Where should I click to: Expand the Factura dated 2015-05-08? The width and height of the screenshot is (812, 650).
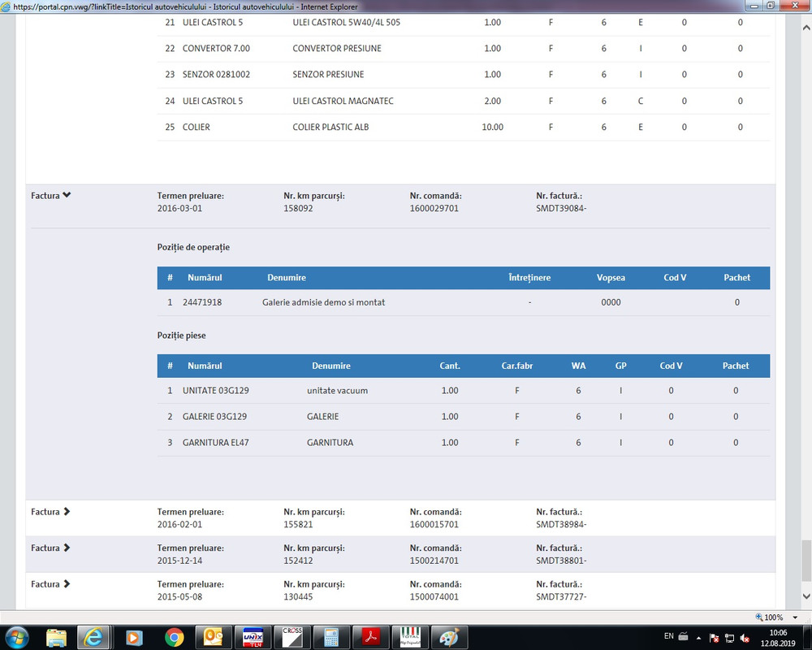pyautogui.click(x=50, y=584)
